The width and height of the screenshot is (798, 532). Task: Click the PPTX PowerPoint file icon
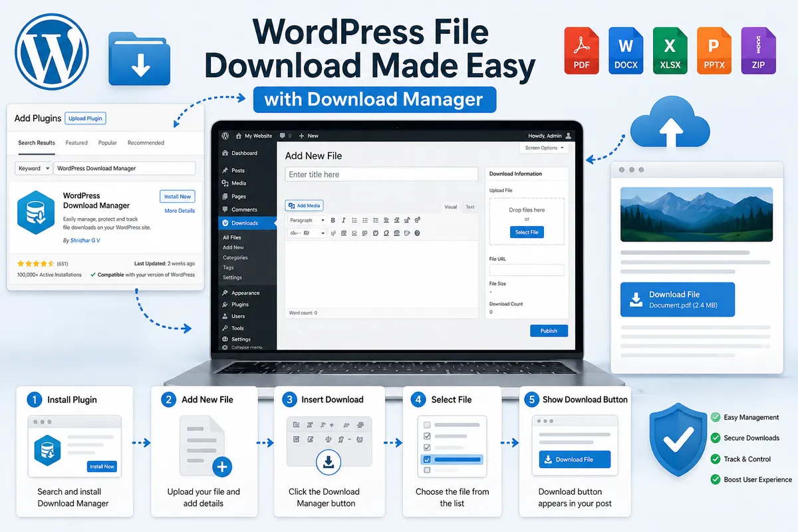pos(713,51)
